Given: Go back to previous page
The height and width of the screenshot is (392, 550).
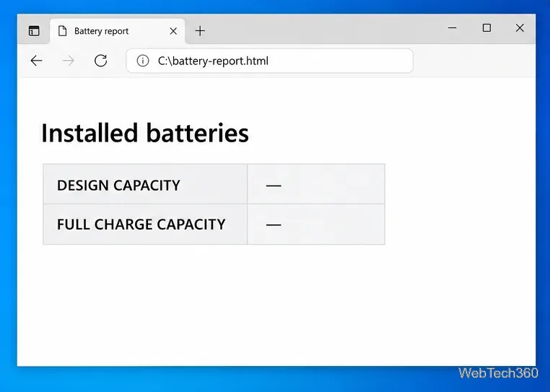Looking at the screenshot, I should [37, 61].
